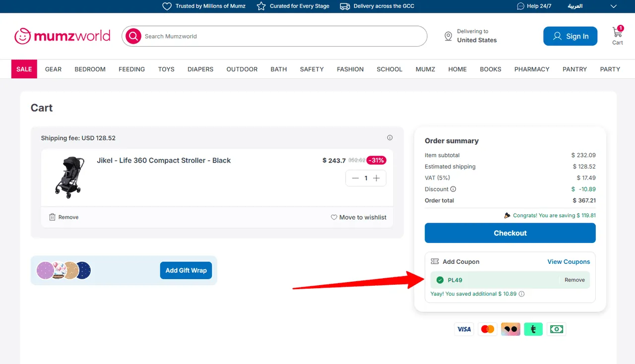This screenshot has width=635, height=364.
Task: Open the BEDROOM menu
Action: pos(90,69)
